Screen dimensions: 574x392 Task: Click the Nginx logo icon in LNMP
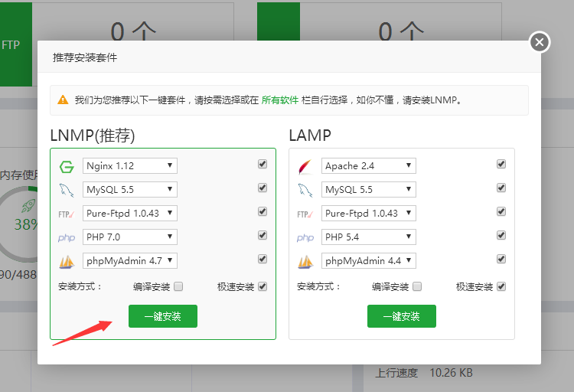coord(67,167)
